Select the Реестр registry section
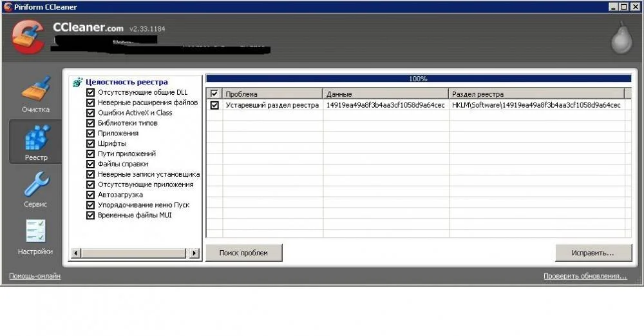The image size is (644, 336). coord(35,142)
